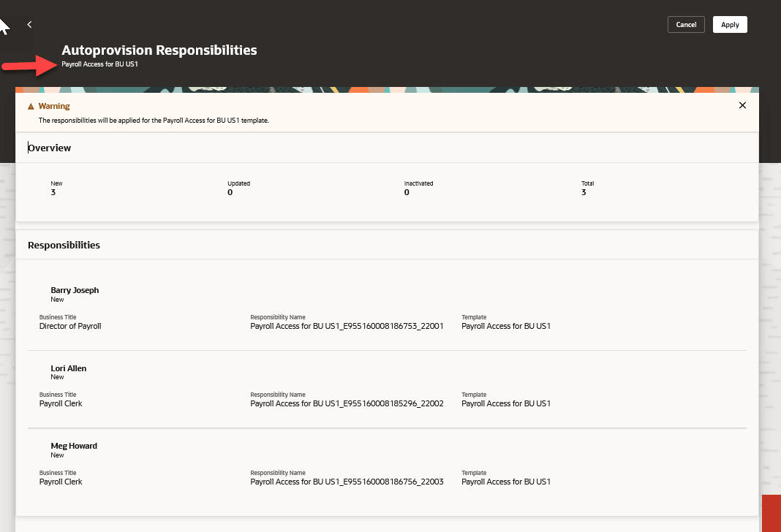Open the Responsibilities section header
781x532 pixels.
point(64,245)
